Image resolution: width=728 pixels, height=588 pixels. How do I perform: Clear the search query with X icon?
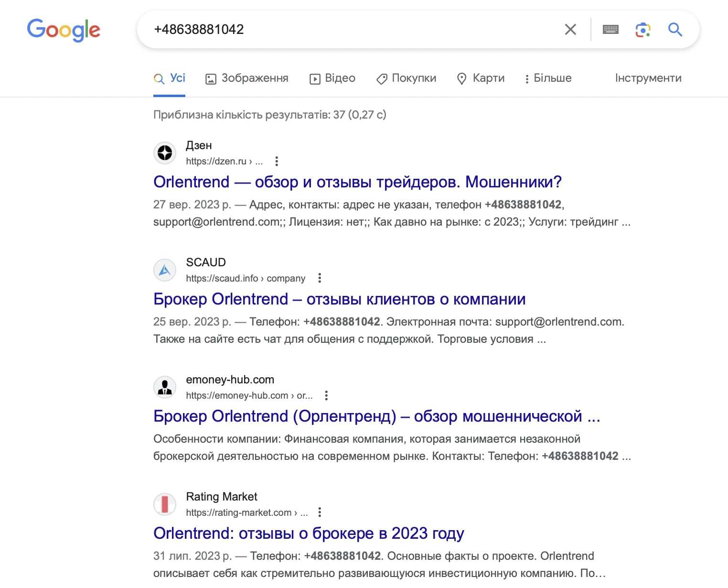tap(570, 30)
